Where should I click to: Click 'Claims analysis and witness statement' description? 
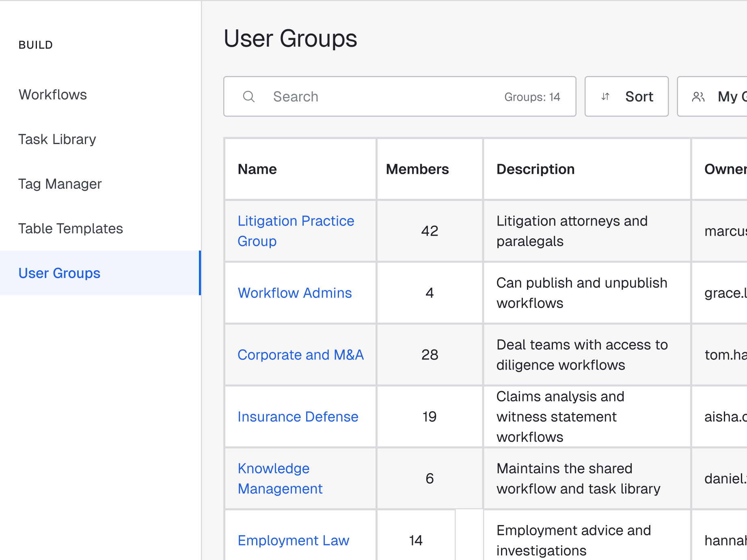560,417
